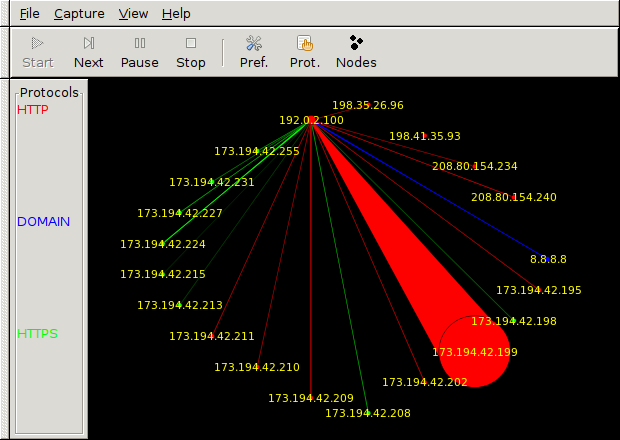Select node 173.194.42.224 on the left
This screenshot has height=440, width=620.
click(162, 244)
